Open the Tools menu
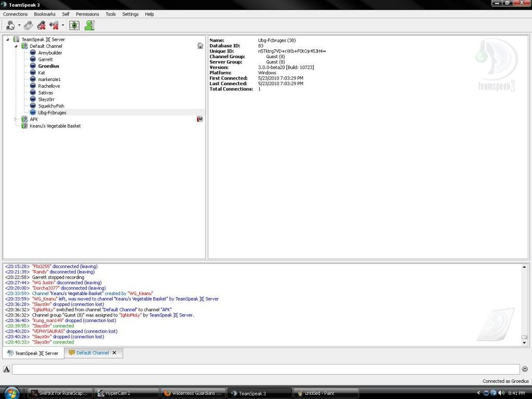This screenshot has height=399, width=532. pyautogui.click(x=111, y=14)
